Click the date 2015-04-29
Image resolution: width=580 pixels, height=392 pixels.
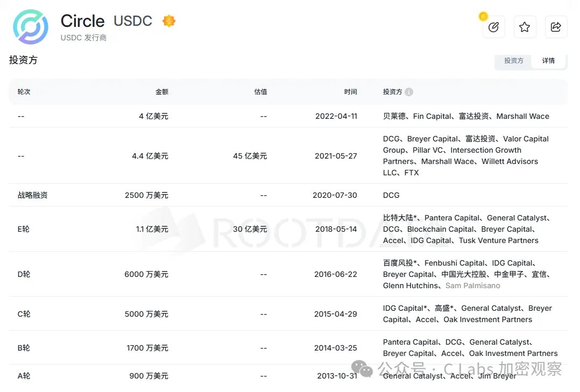pyautogui.click(x=336, y=314)
